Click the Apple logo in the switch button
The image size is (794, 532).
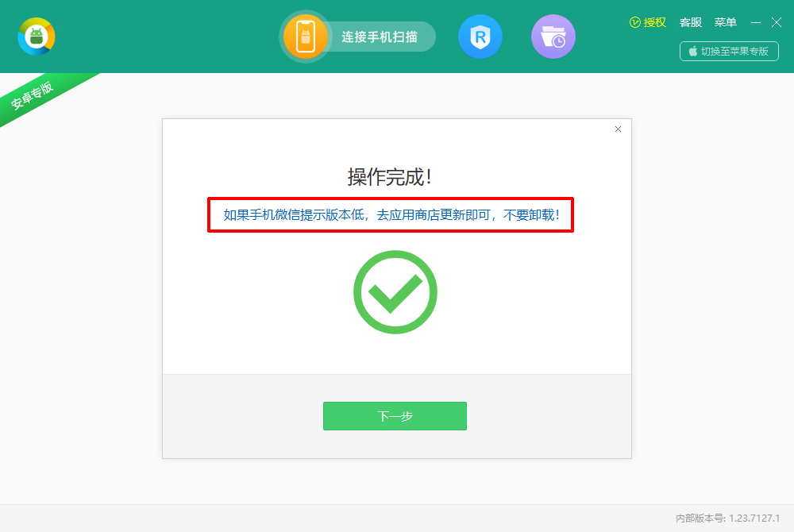(692, 51)
